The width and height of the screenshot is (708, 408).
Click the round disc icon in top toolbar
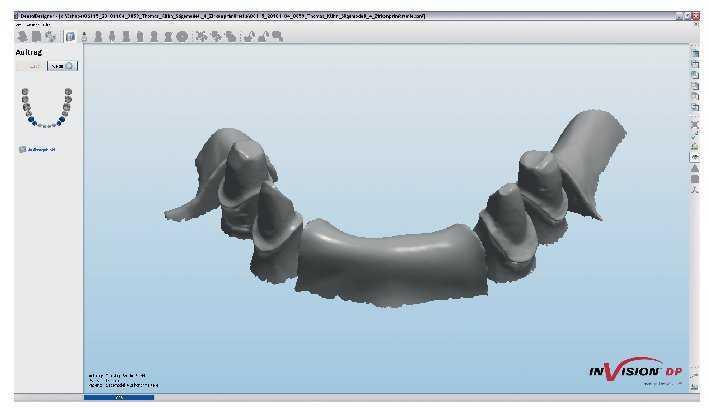click(x=182, y=37)
